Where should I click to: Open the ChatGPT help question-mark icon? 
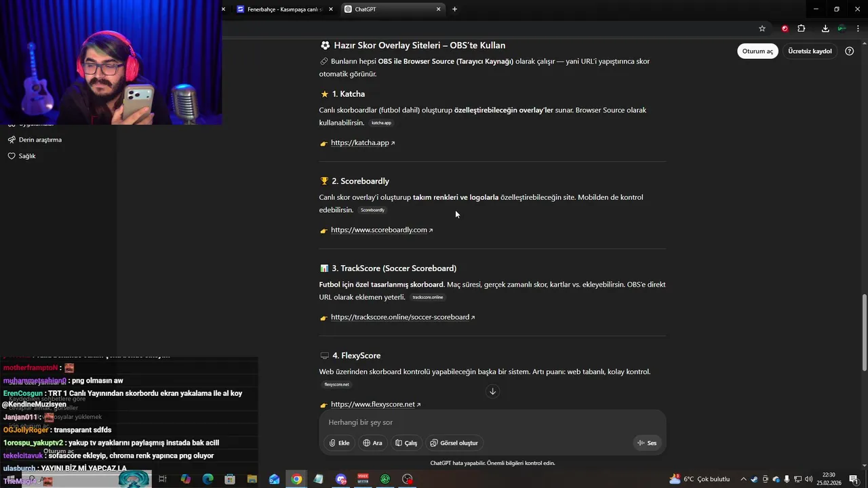(850, 51)
